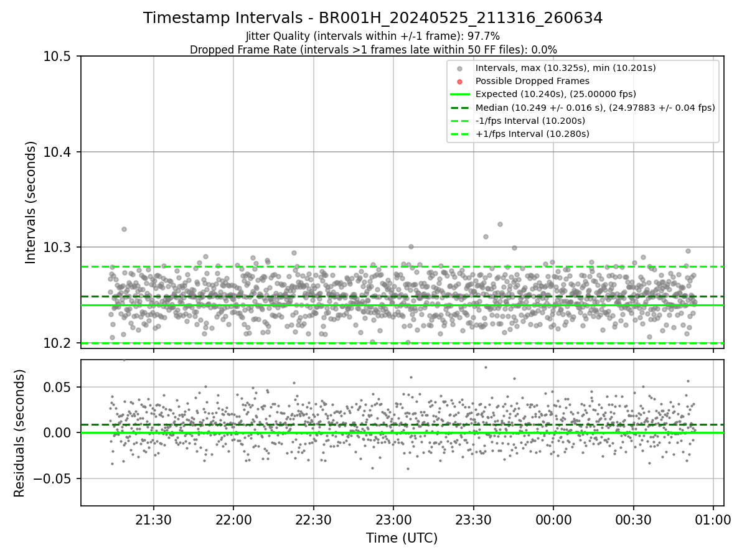Click the dark green dashed sample beside 'Median' in the legend

pyautogui.click(x=459, y=108)
